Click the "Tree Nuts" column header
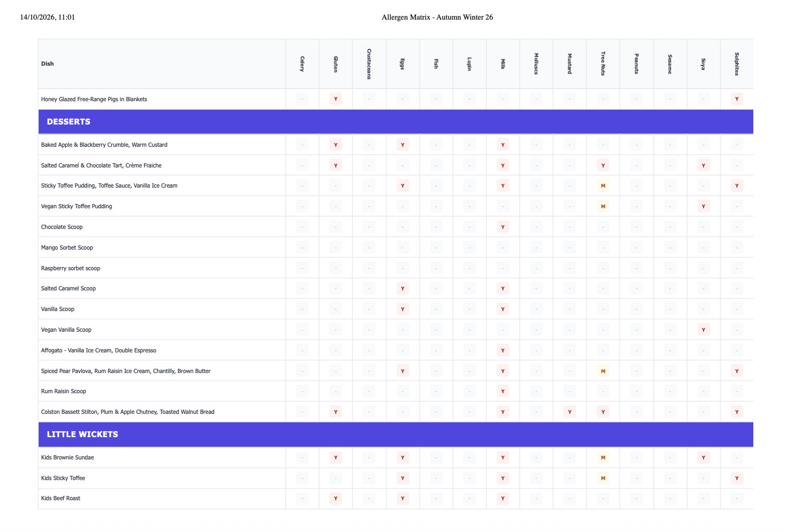 tap(603, 64)
